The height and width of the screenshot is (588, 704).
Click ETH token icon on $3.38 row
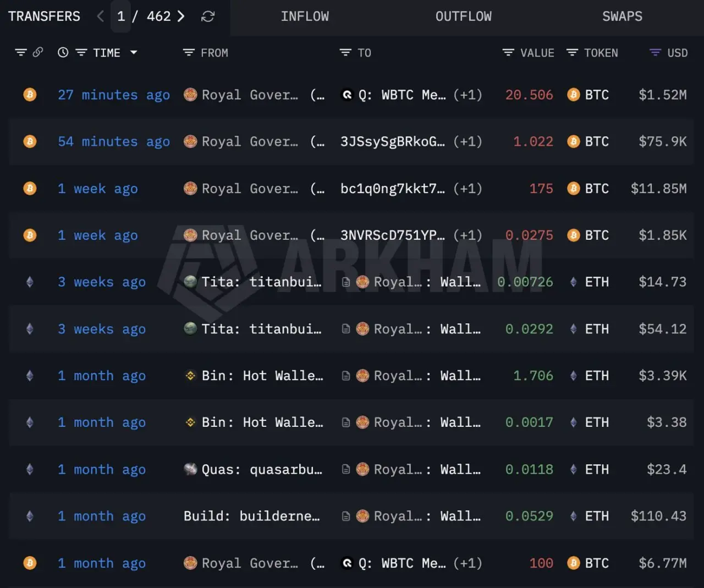click(574, 422)
